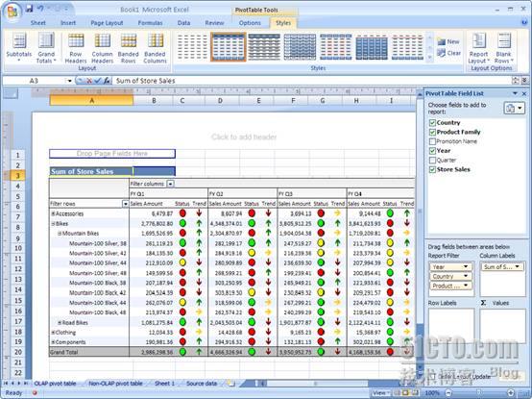Viewport: 532px width, 399px height.
Task: Toggle Column Headers style option
Action: [x=102, y=47]
